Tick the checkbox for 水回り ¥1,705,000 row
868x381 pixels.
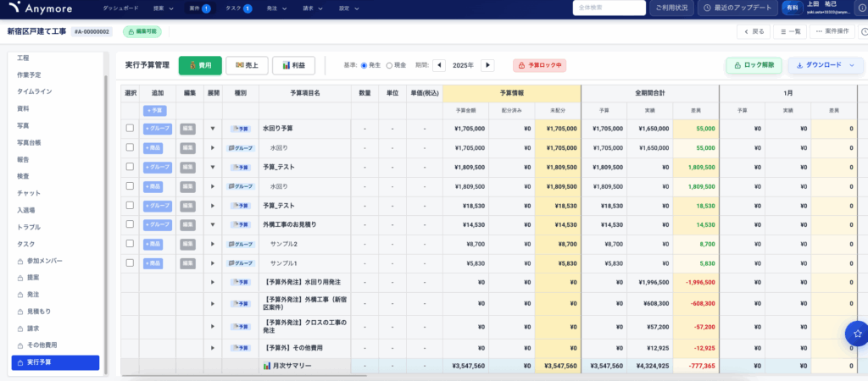[130, 147]
